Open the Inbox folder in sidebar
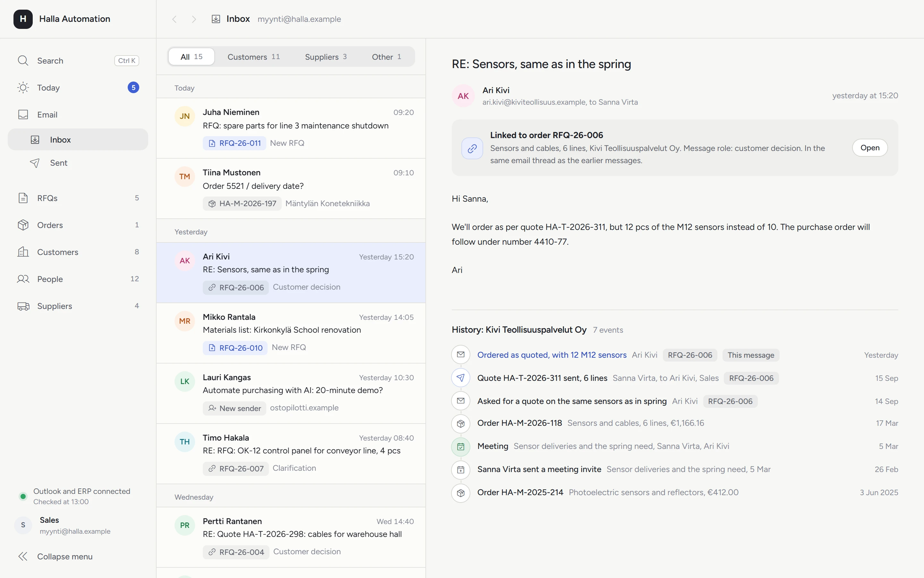 [x=78, y=140]
